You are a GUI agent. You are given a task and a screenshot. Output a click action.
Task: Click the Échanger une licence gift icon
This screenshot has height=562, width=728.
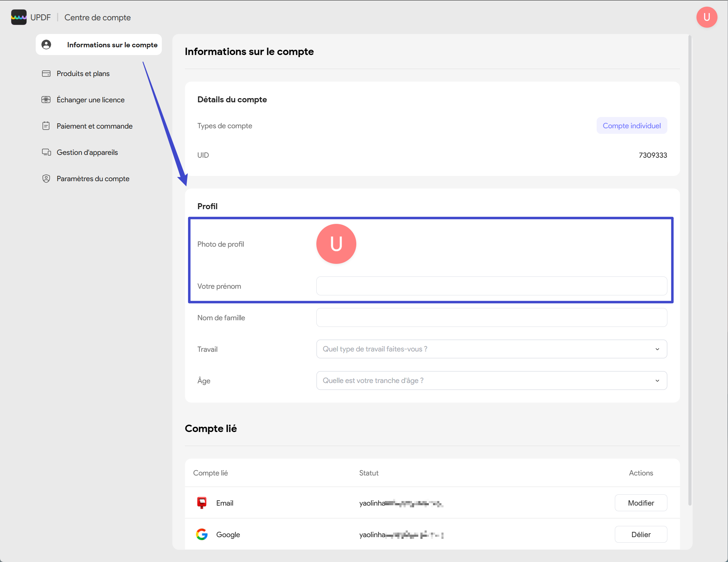46,100
